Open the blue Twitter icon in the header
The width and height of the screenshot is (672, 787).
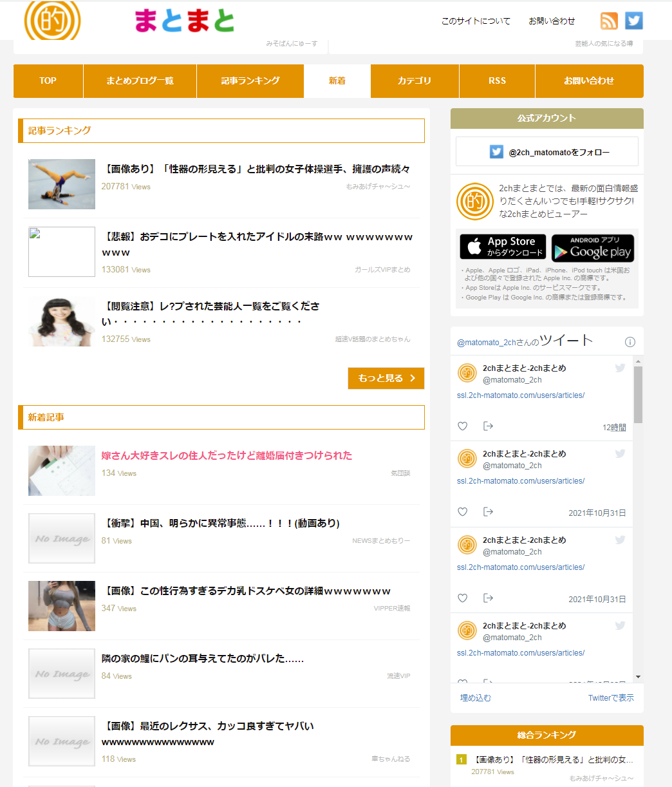(x=634, y=21)
